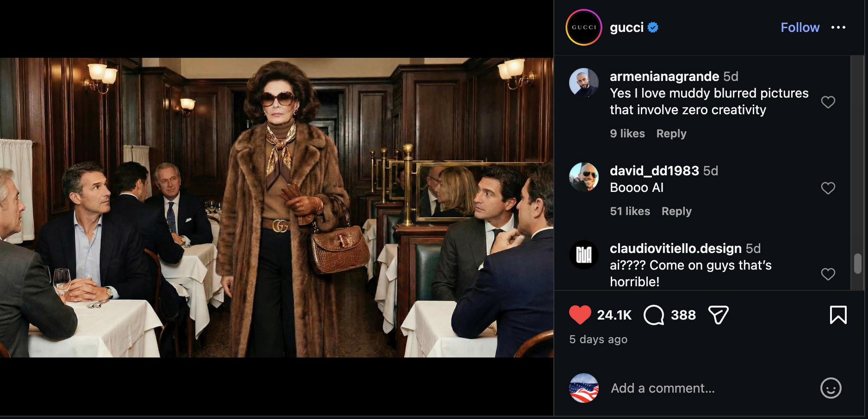Open the Gucci profile logo avatar
The image size is (868, 419).
tap(584, 27)
